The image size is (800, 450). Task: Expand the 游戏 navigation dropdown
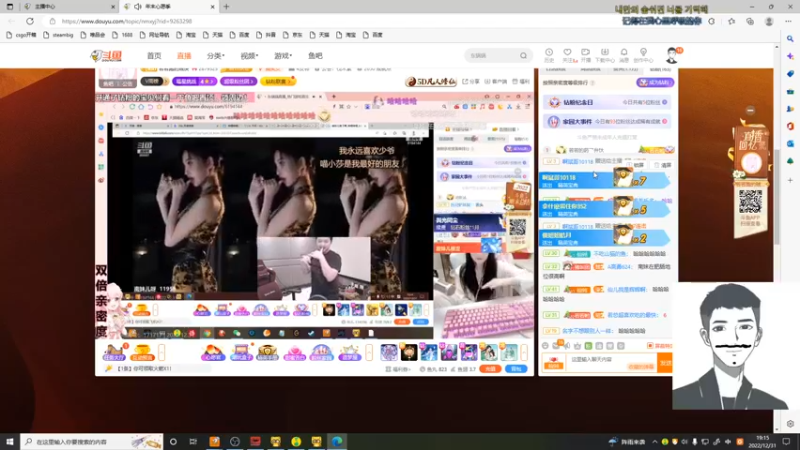pos(283,56)
